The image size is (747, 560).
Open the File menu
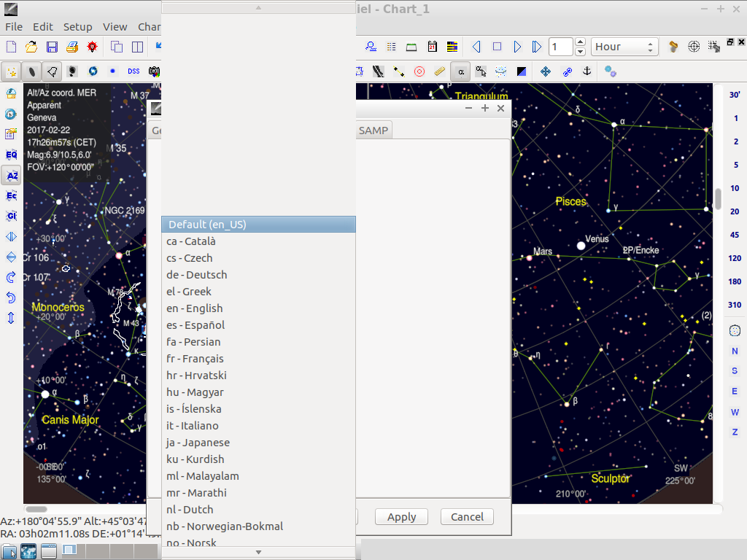(14, 27)
